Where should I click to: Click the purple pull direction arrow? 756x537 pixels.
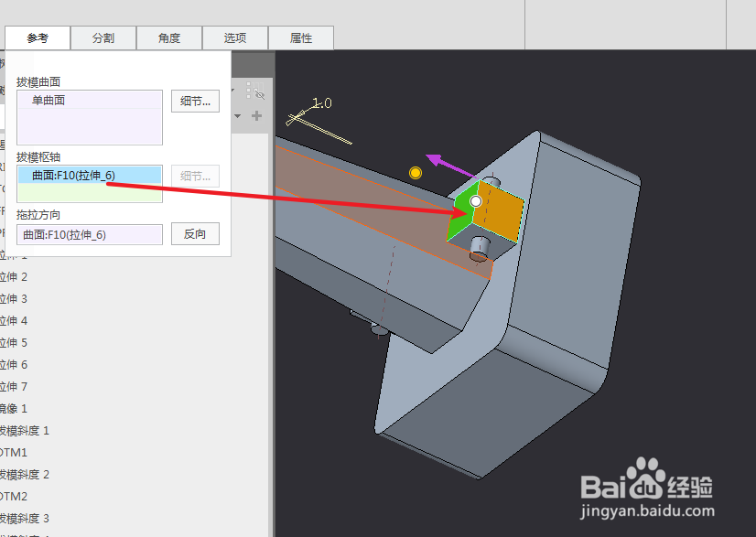[x=451, y=166]
